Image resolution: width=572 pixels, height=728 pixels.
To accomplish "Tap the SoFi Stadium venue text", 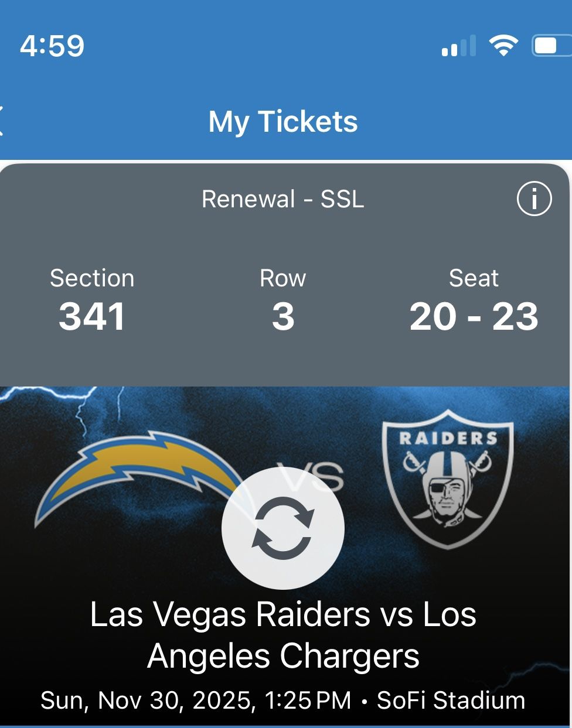I will (451, 700).
